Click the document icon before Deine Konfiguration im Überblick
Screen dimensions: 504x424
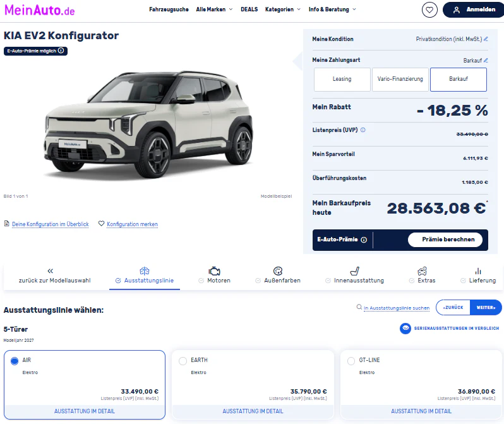[6, 223]
